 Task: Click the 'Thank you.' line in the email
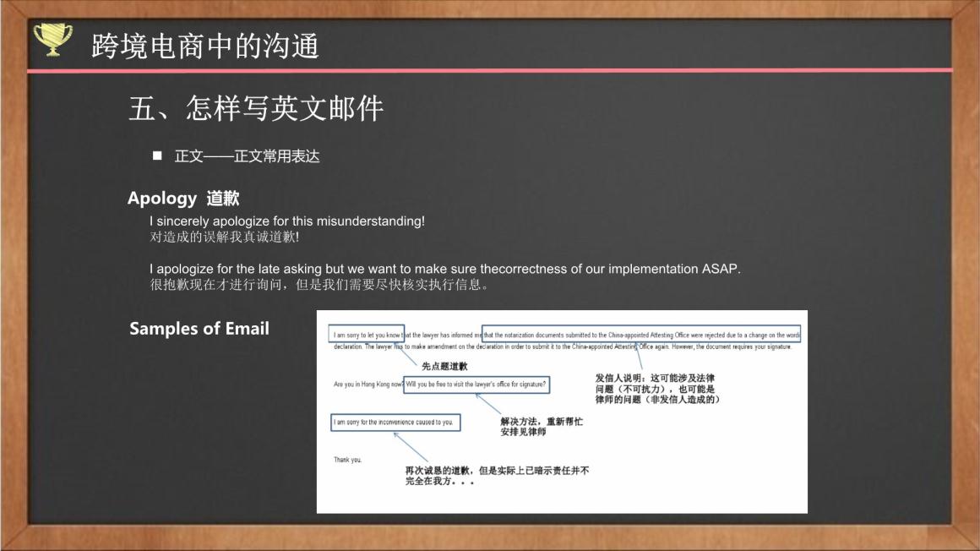coord(348,460)
